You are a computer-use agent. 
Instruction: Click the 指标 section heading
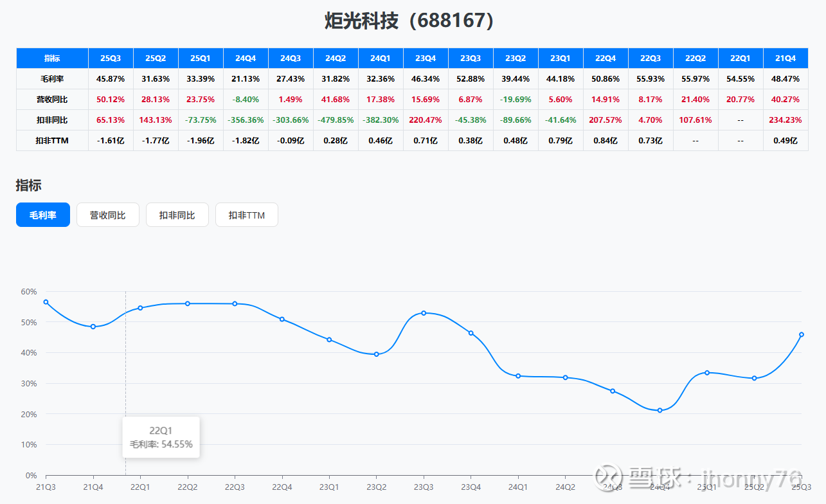coord(29,186)
